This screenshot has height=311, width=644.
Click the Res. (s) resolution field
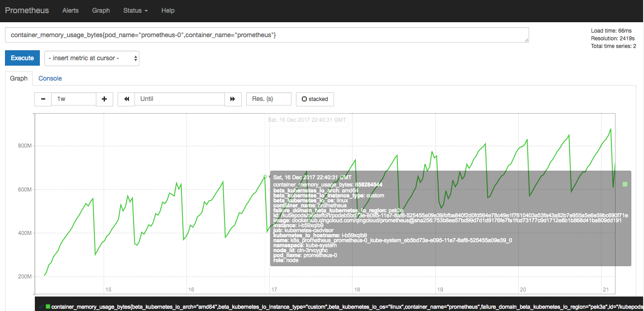268,99
